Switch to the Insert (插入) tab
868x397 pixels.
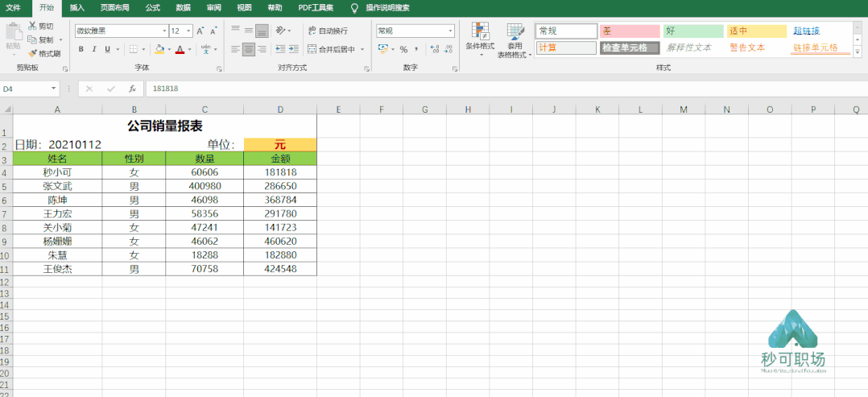(77, 8)
